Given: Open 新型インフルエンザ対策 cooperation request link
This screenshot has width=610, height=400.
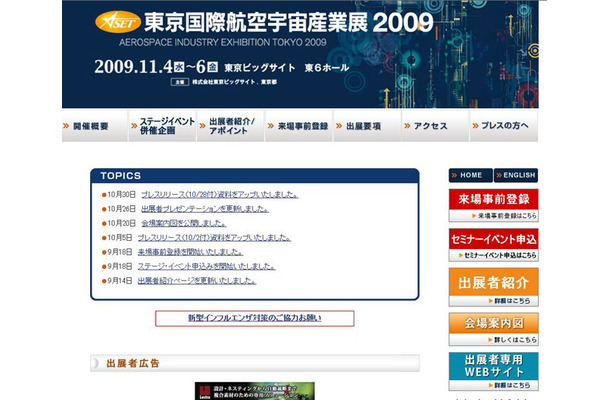Looking at the screenshot, I should [255, 318].
